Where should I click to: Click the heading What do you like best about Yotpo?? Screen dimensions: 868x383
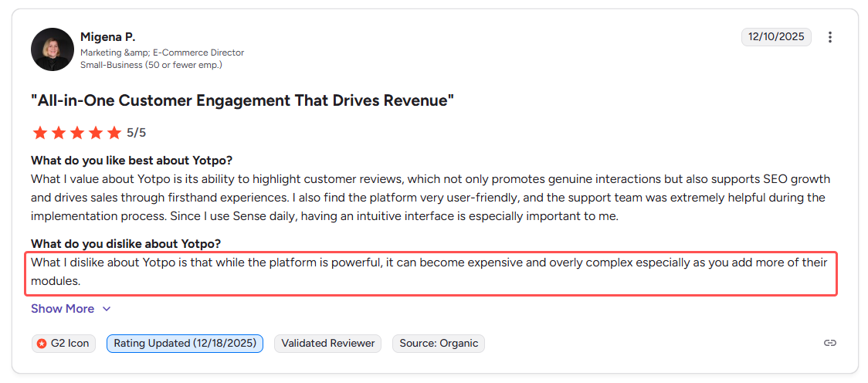coord(132,161)
